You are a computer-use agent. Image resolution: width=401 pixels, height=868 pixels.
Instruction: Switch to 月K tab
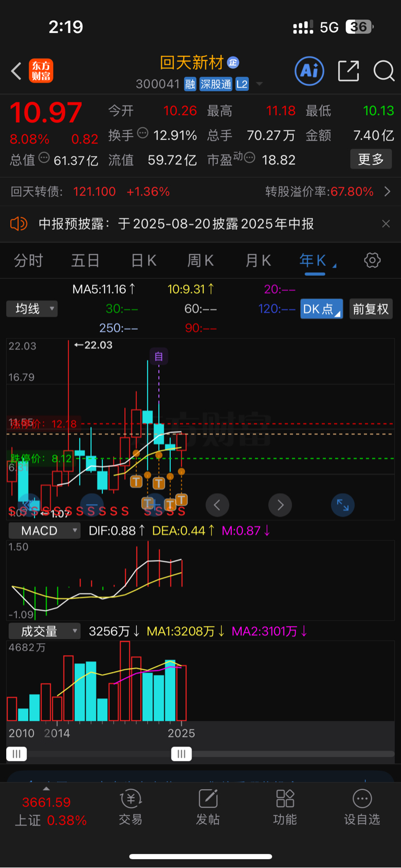pos(258,260)
